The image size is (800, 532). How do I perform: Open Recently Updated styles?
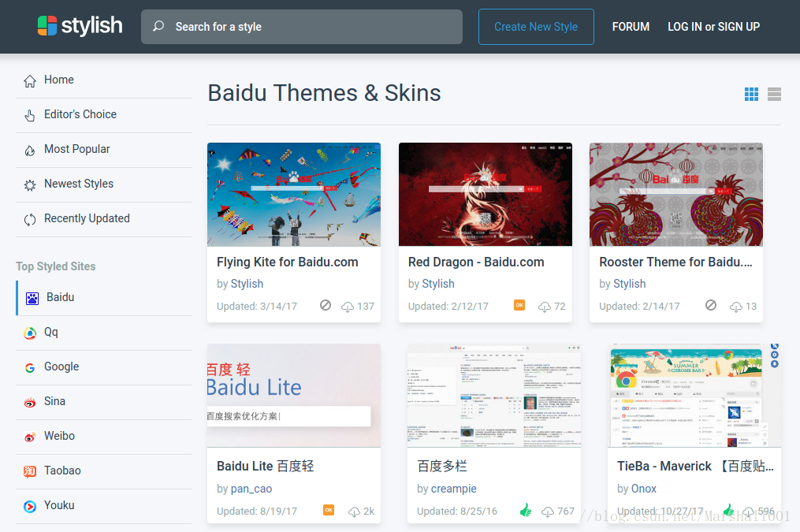click(x=103, y=219)
